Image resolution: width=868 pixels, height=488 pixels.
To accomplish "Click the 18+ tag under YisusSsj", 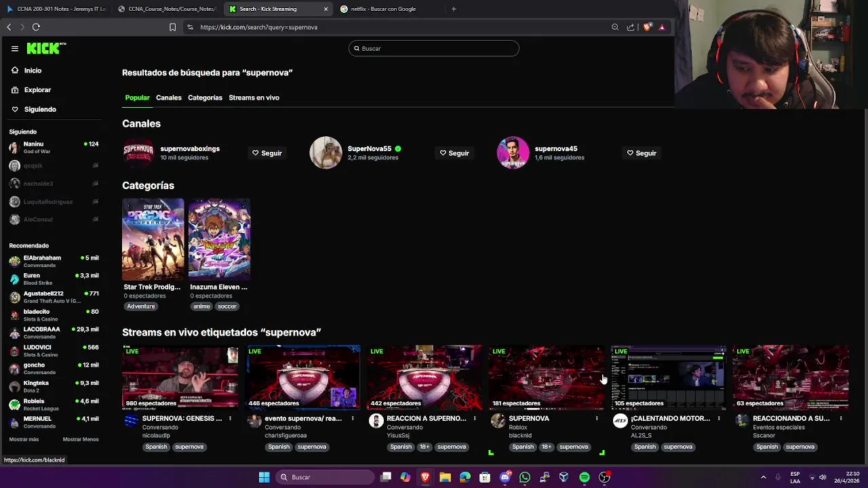I will (425, 447).
